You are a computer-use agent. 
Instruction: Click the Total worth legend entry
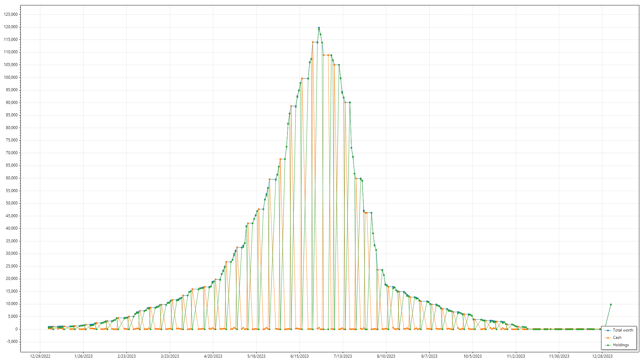[623, 330]
